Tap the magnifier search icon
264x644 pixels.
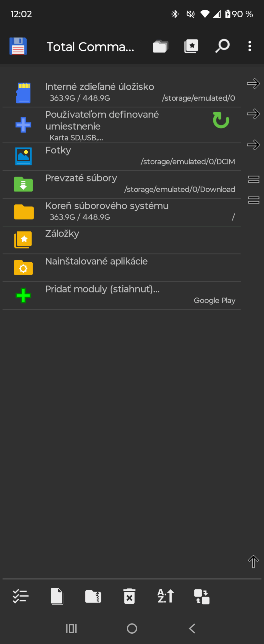click(x=222, y=46)
